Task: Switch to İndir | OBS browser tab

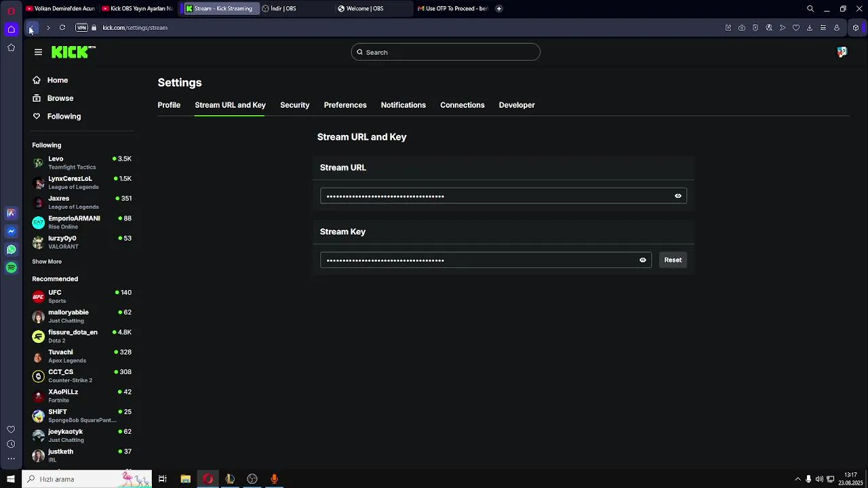Action: pos(296,9)
